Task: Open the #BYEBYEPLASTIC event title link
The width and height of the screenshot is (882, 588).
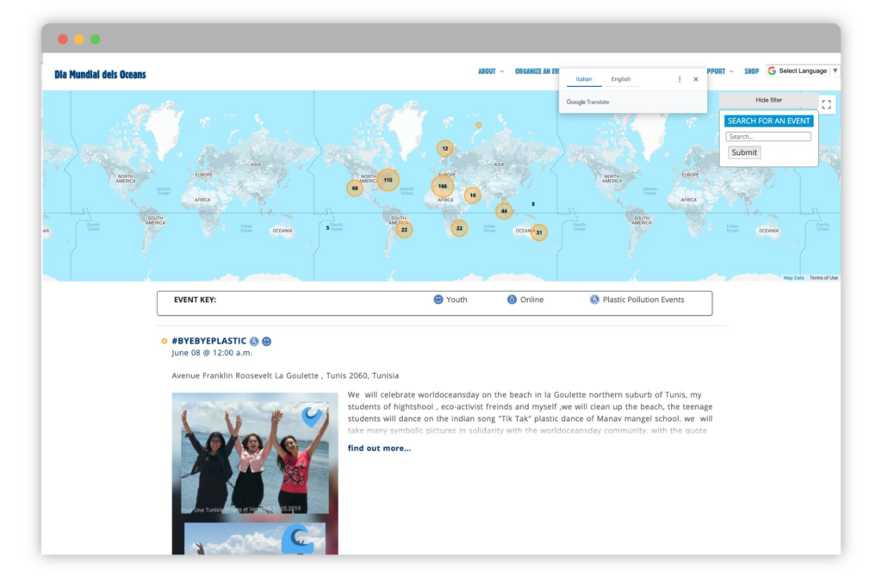Action: (208, 341)
